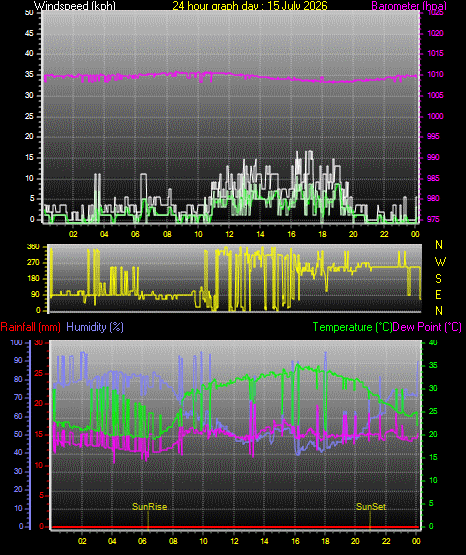The image size is (466, 555).
Task: Click the green temperature axis value "40"
Action: [433, 342]
